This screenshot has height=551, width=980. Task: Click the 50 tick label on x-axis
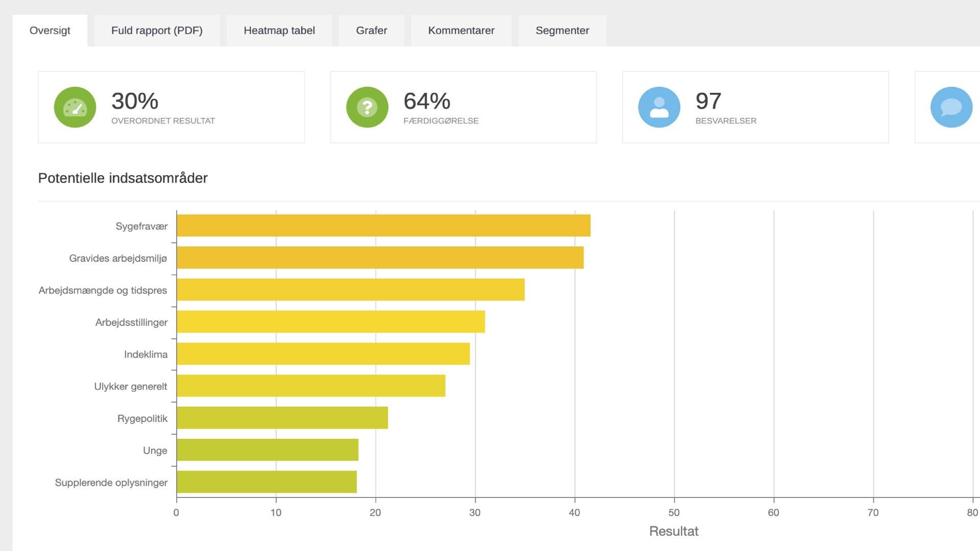coord(674,513)
